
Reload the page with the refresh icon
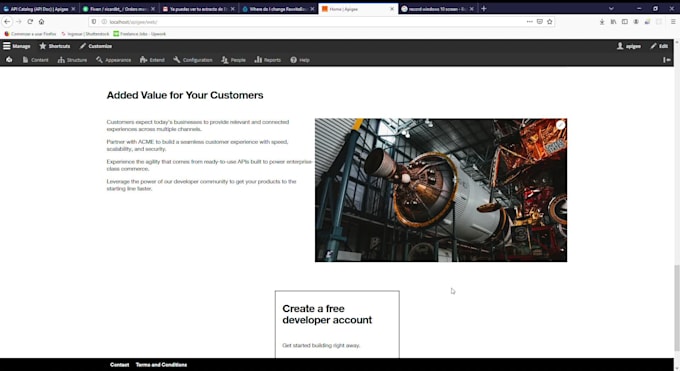coord(30,22)
